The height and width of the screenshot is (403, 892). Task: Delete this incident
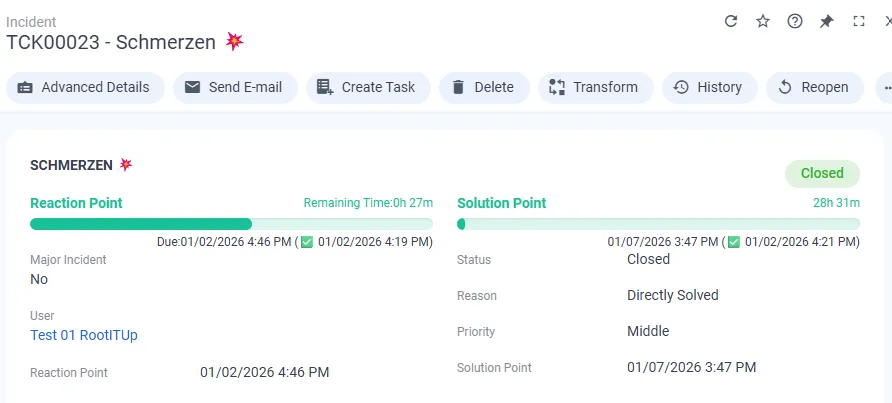482,87
